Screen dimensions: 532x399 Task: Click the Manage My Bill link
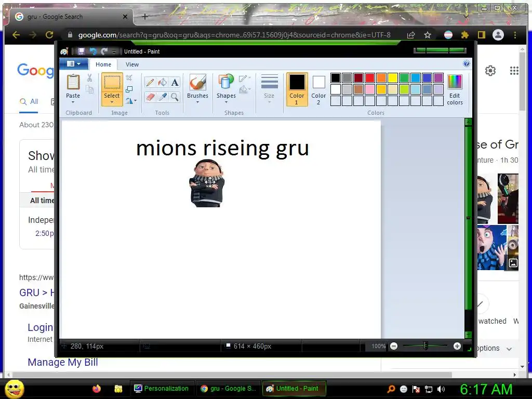tap(63, 362)
